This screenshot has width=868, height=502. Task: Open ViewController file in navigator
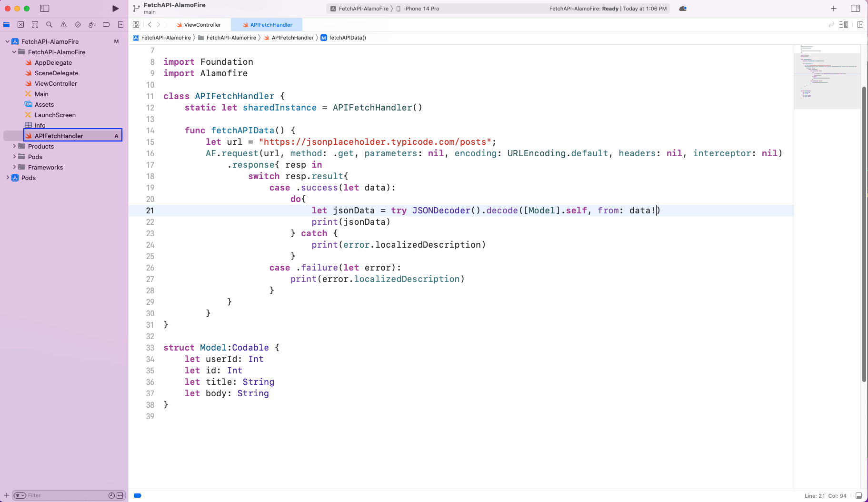click(56, 83)
